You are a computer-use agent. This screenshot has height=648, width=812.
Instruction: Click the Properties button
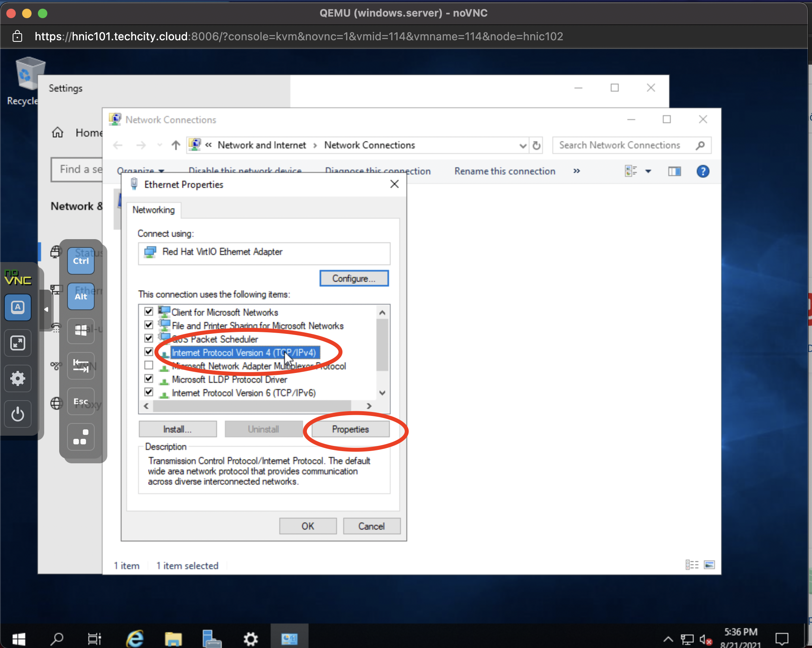[x=350, y=429]
